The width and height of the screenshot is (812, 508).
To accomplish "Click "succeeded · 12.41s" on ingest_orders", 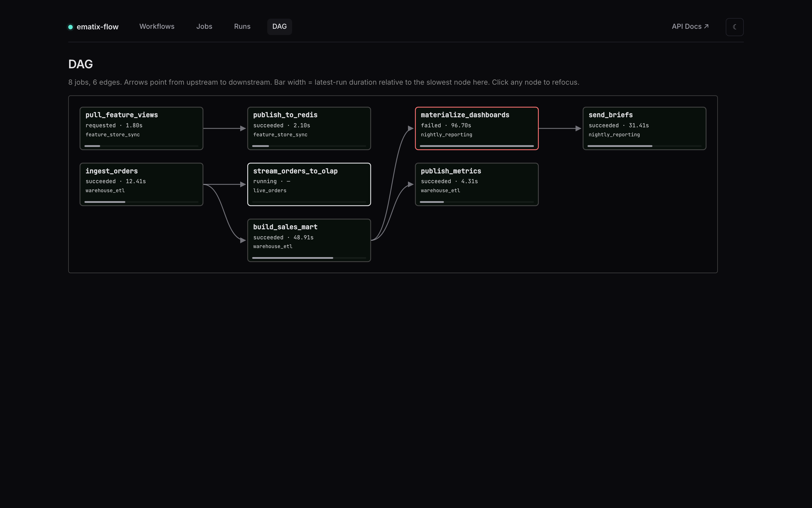I will click(x=115, y=181).
